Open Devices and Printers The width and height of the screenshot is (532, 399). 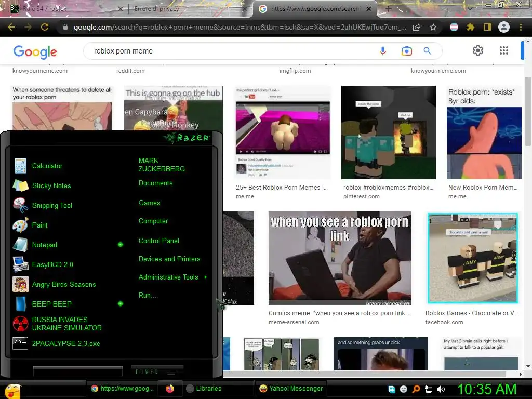click(x=169, y=259)
